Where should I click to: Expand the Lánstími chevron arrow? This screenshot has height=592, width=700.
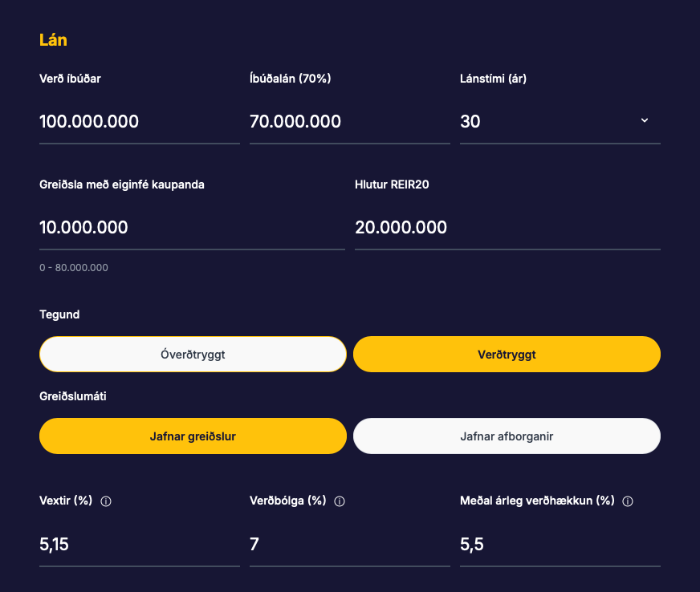click(x=644, y=121)
